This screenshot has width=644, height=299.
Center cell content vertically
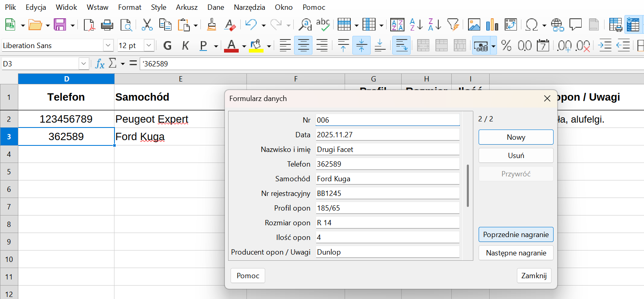pyautogui.click(x=361, y=46)
